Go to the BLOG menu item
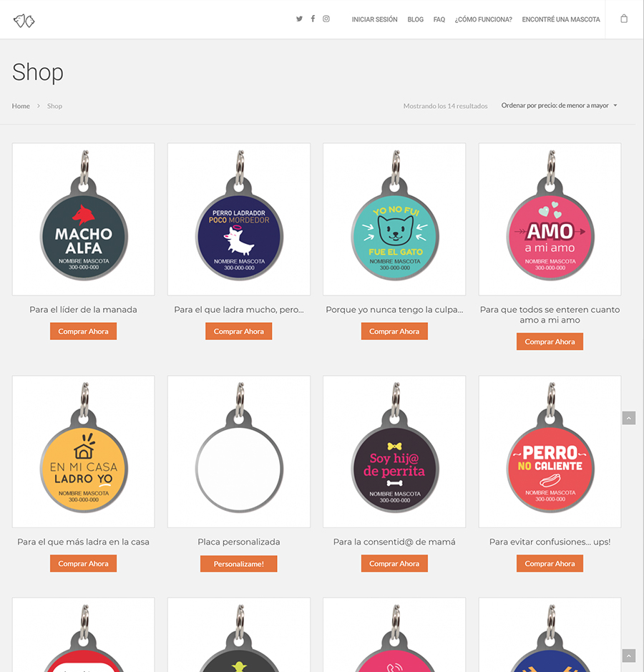The width and height of the screenshot is (644, 672). pyautogui.click(x=415, y=19)
